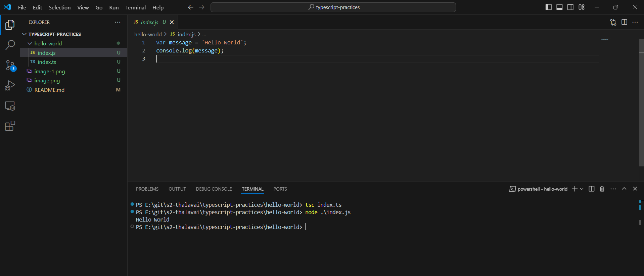Screen dimensions: 644x276
Task: Open the Run menu
Action: tap(114, 7)
